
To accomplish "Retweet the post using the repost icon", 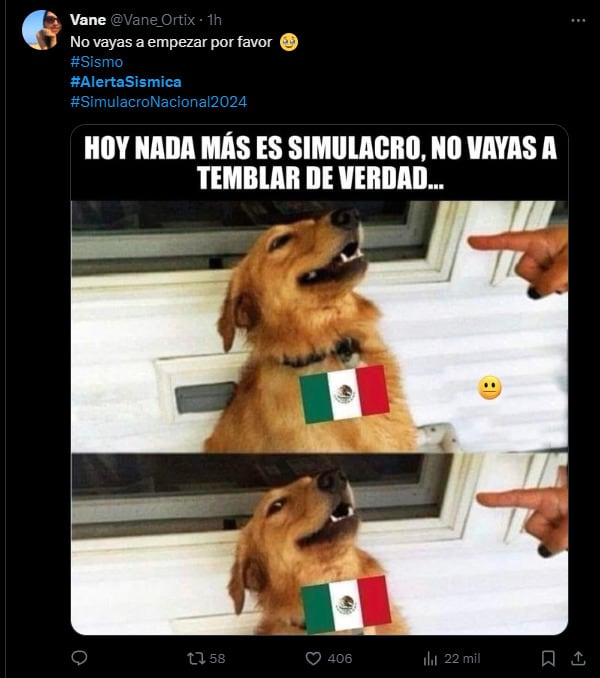I will tap(195, 659).
